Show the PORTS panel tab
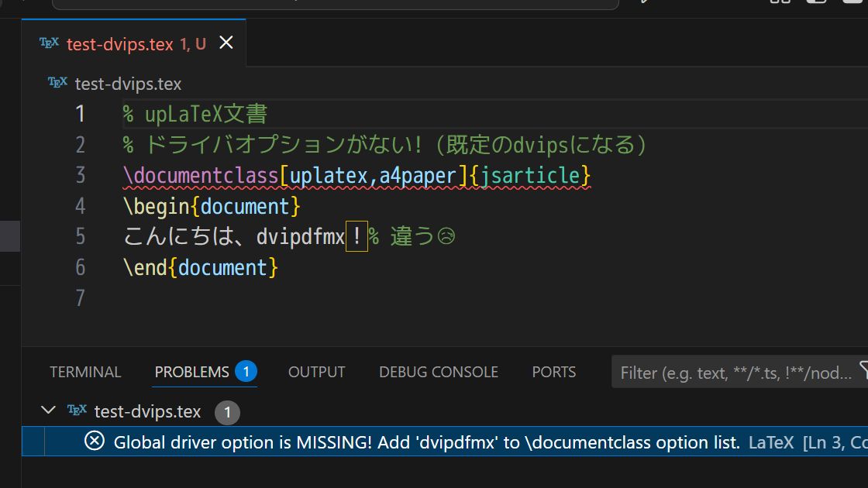868x488 pixels. click(x=553, y=372)
